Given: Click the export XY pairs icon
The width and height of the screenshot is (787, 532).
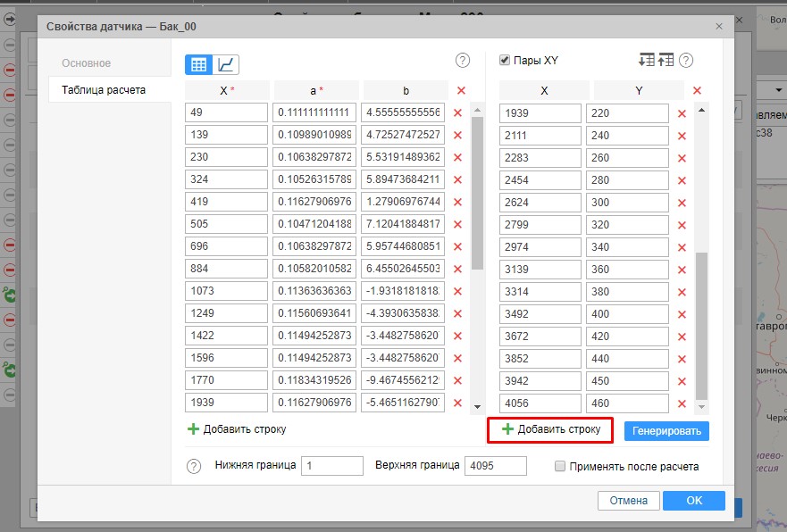Looking at the screenshot, I should [x=666, y=61].
